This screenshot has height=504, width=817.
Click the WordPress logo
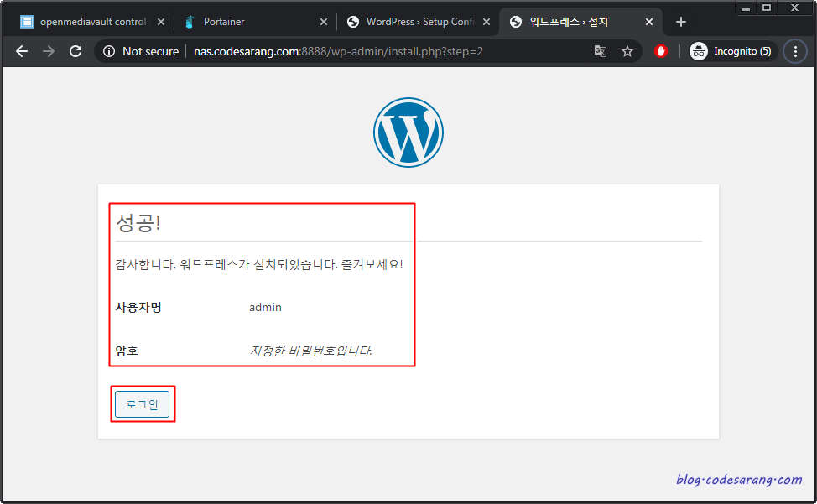pyautogui.click(x=408, y=132)
